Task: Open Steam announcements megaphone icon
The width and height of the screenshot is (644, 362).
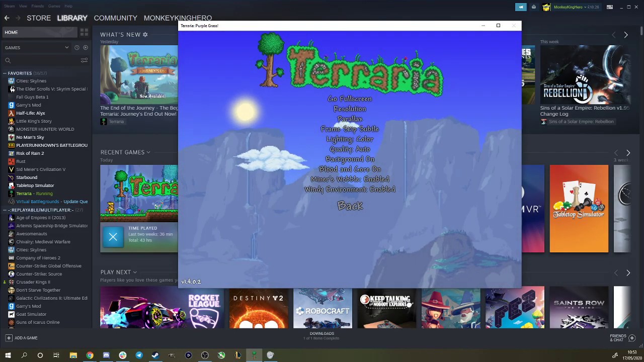Action: (x=521, y=7)
